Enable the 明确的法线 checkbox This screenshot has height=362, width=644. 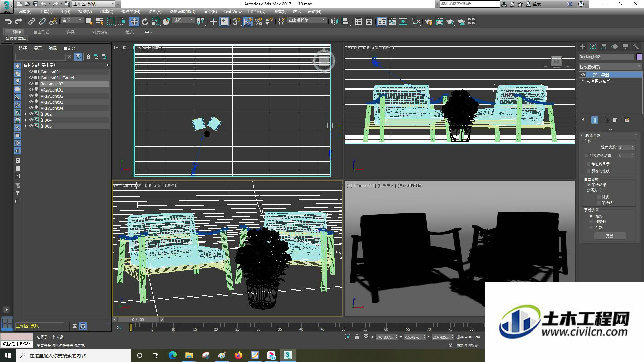click(589, 171)
